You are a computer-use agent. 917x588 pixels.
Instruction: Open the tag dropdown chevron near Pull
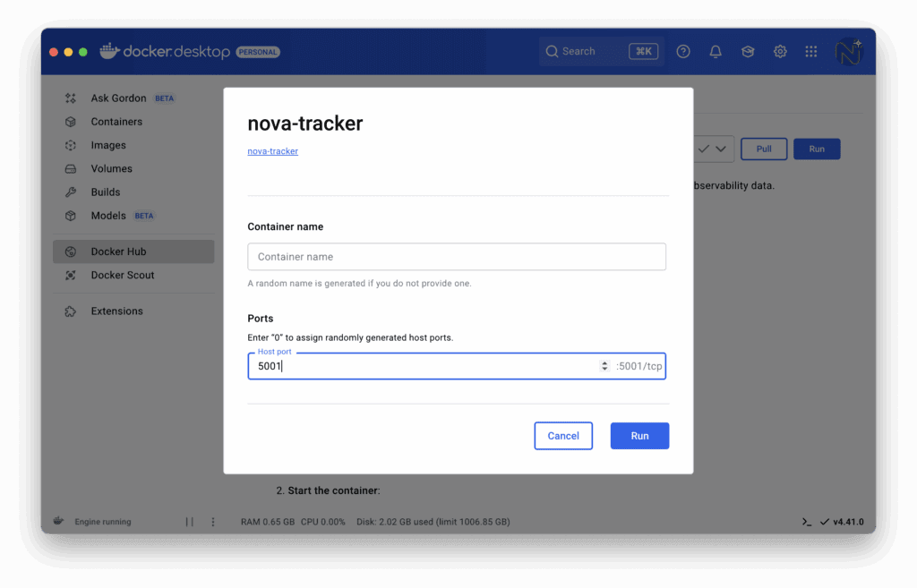721,149
